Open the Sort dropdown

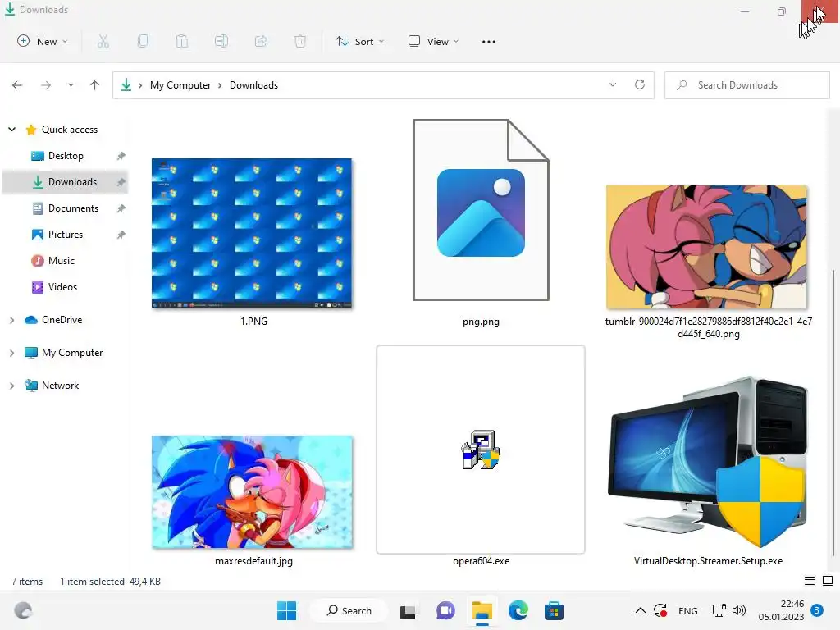(359, 41)
